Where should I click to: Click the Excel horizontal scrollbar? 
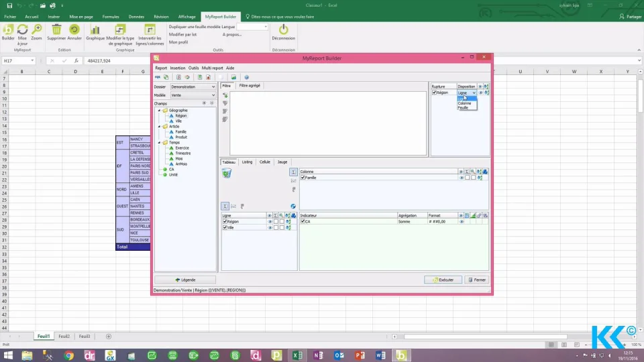485,337
